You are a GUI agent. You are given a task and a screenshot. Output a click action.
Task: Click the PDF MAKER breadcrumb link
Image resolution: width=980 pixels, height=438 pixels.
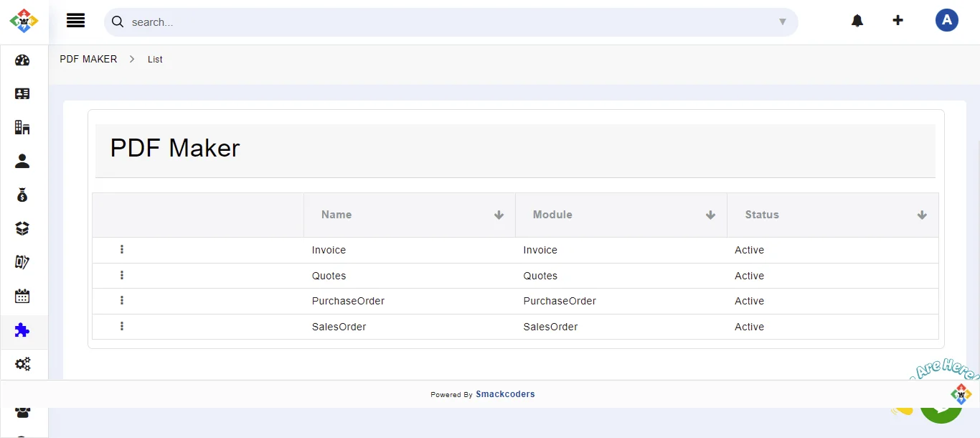tap(88, 60)
